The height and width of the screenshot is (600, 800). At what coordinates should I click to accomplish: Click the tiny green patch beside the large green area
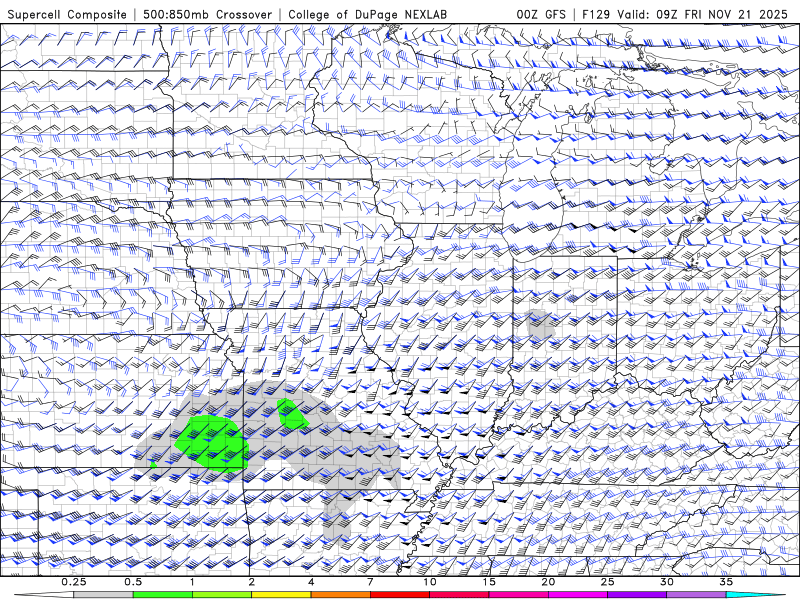click(154, 464)
